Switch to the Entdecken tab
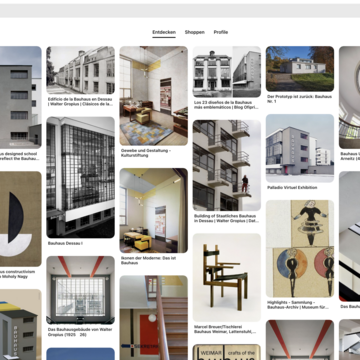This screenshot has height=360, width=360. [164, 32]
